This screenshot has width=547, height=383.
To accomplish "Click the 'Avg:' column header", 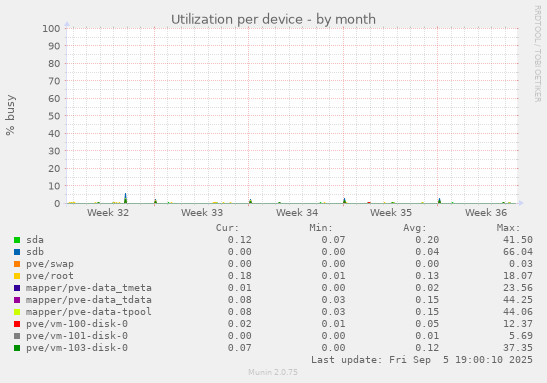I will coord(415,228).
